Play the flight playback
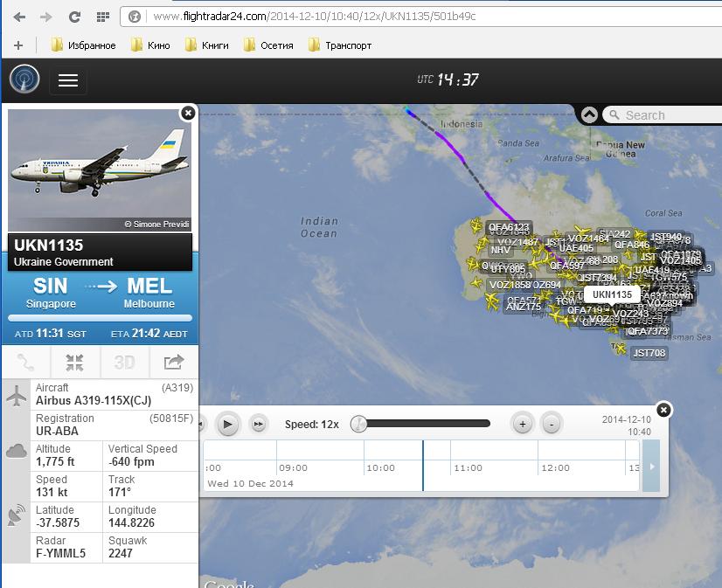The height and width of the screenshot is (588, 722). [x=227, y=425]
